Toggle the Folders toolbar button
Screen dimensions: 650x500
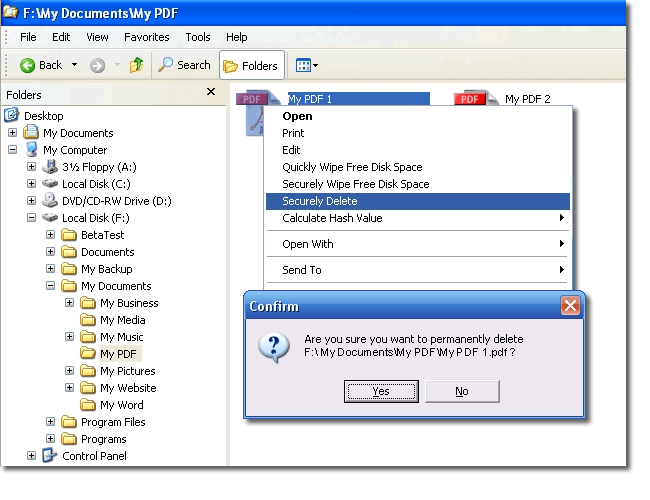[252, 65]
